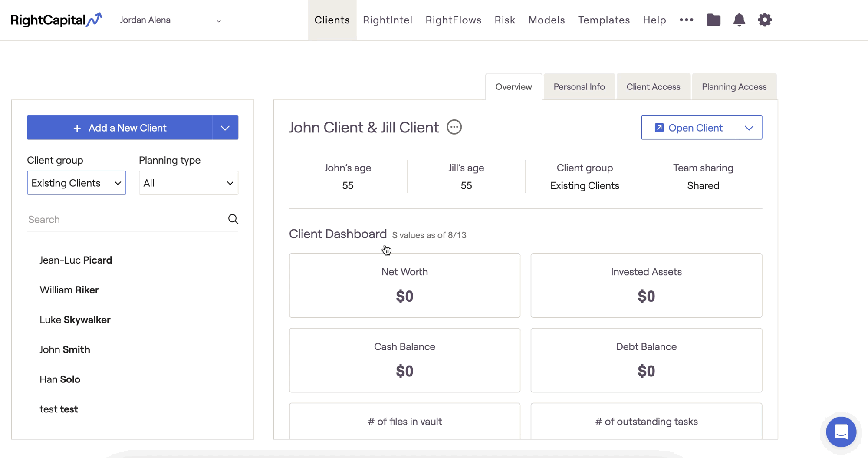Select client William Riker
Viewport: 868px width, 458px height.
coord(69,290)
